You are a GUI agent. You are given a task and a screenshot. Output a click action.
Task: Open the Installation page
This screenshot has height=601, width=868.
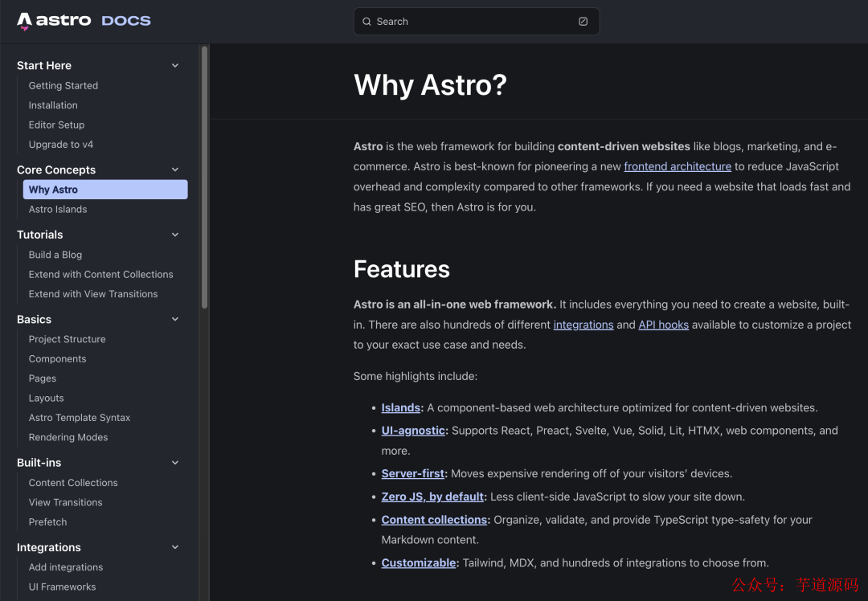(x=53, y=105)
